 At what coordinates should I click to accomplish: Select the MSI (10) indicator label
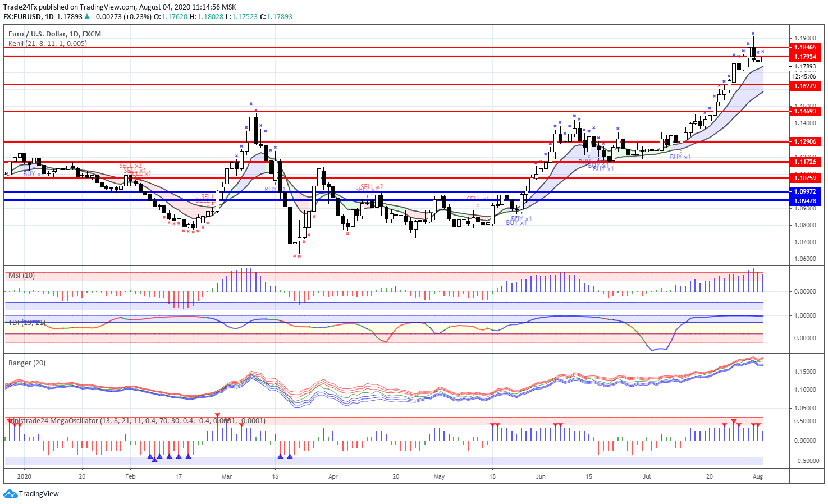coord(21,275)
